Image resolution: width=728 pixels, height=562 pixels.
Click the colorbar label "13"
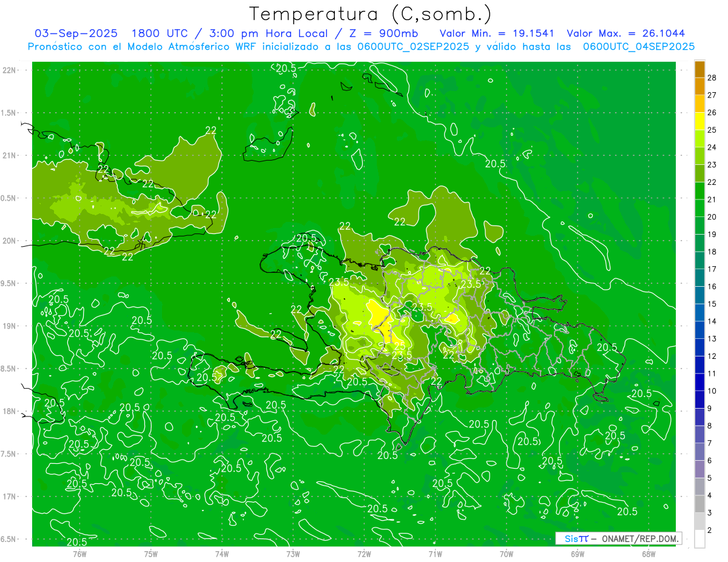click(712, 339)
